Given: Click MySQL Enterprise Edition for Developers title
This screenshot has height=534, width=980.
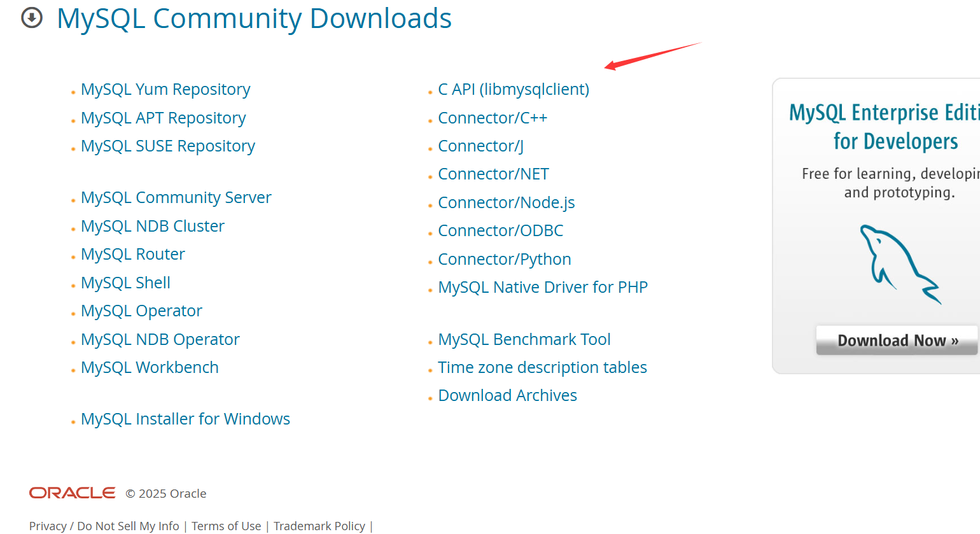Looking at the screenshot, I should point(885,127).
